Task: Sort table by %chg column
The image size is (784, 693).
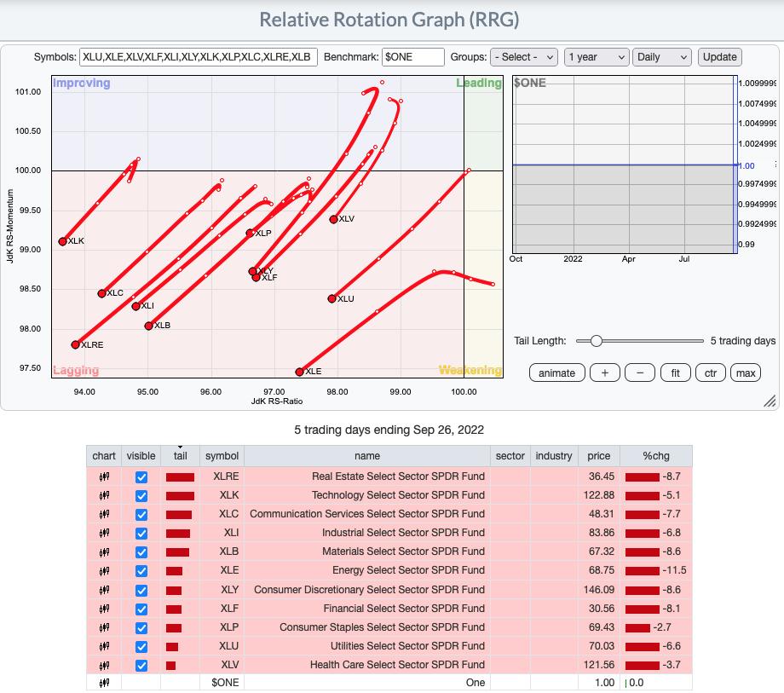Action: tap(656, 455)
